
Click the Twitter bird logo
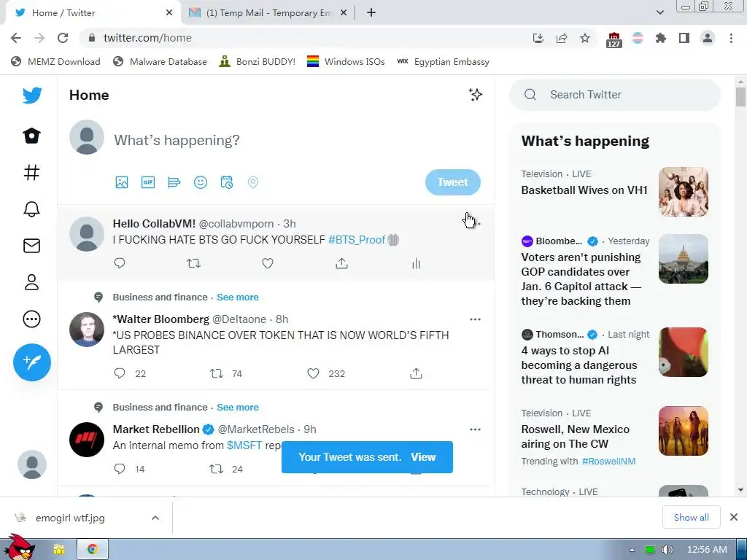(x=32, y=96)
